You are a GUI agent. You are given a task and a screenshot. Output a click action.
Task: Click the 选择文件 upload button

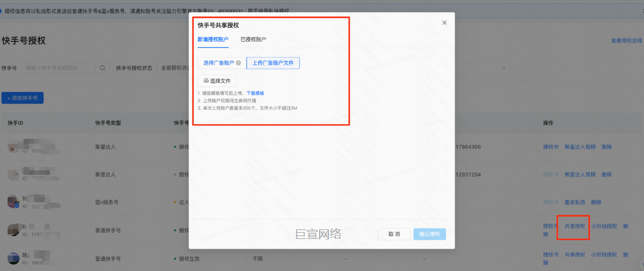click(x=217, y=81)
